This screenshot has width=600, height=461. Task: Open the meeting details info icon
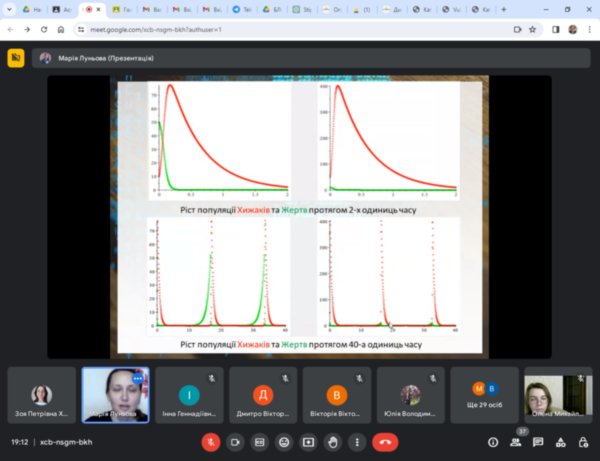coord(492,441)
